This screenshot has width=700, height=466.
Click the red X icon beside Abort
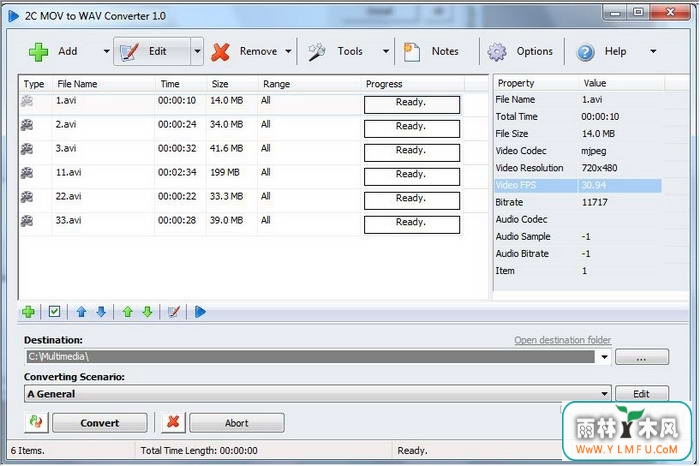[173, 422]
